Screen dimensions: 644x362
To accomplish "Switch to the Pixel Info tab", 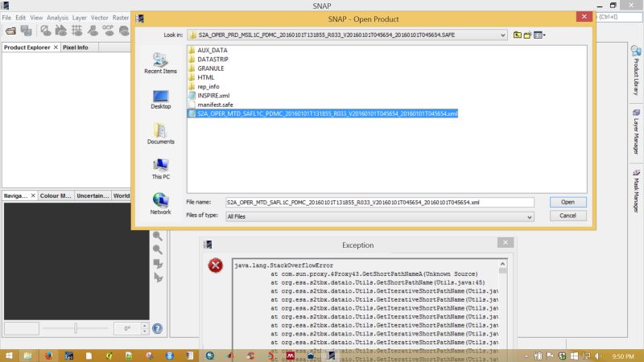I will point(75,47).
